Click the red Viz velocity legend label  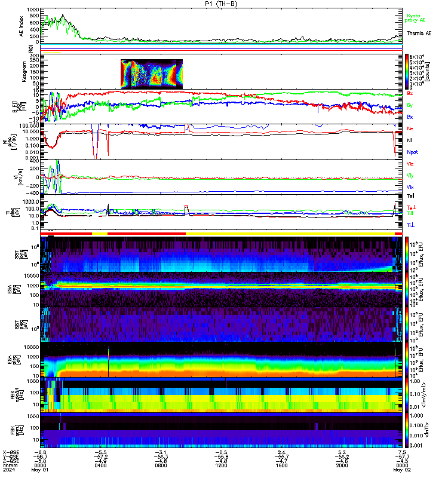click(x=410, y=164)
